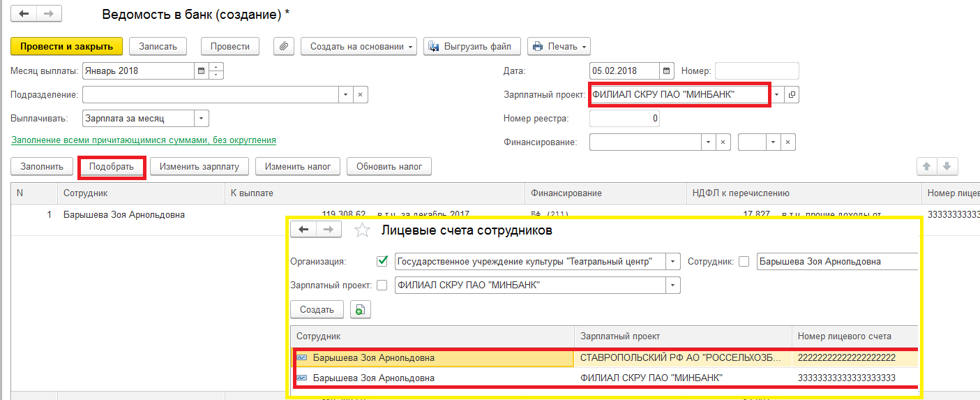Viewport: 980px width, 400px height.
Task: Enable the Зарплатный проект filter checkbox
Action: pyautogui.click(x=382, y=285)
